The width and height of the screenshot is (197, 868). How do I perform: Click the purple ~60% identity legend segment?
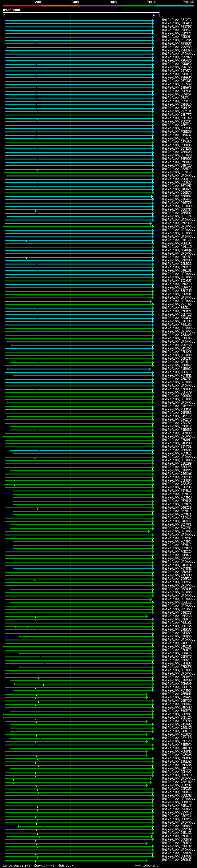point(98,6)
